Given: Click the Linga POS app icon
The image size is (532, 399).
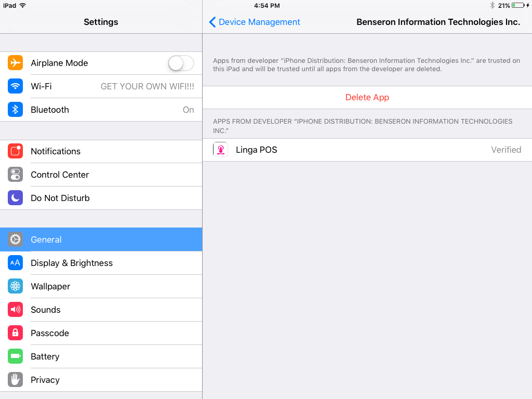Looking at the screenshot, I should tap(221, 150).
